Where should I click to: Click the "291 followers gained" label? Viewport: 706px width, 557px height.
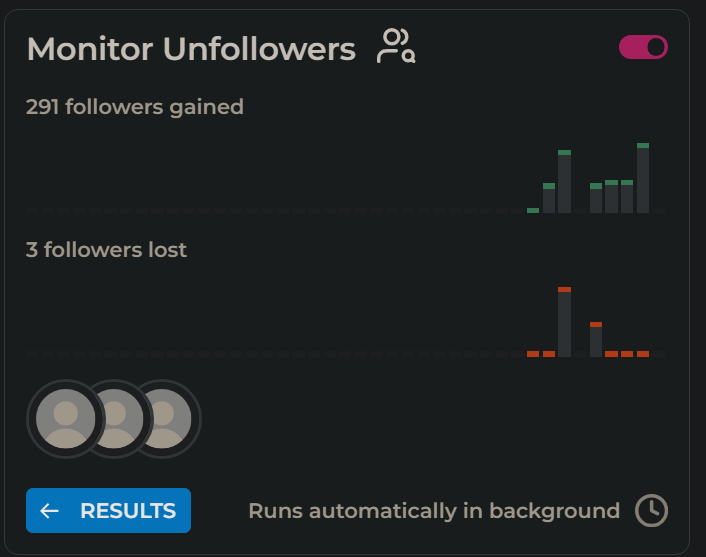coord(135,106)
